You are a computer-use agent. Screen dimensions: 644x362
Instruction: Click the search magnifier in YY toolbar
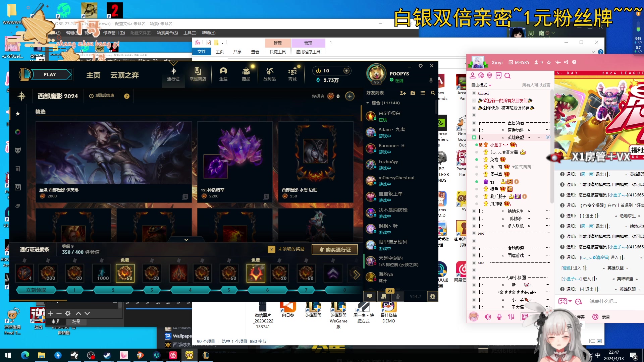coord(507,75)
